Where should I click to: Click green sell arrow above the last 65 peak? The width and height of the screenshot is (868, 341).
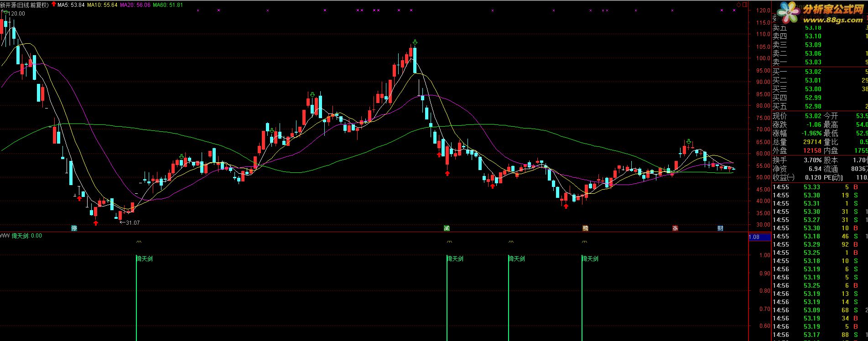click(688, 142)
